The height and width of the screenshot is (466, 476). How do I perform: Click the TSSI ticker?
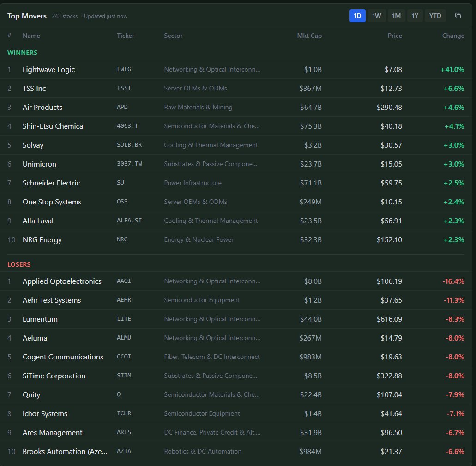click(x=124, y=88)
